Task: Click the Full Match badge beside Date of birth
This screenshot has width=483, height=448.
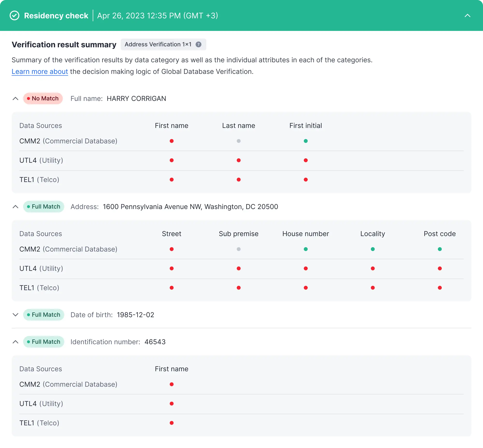Action: (44, 315)
